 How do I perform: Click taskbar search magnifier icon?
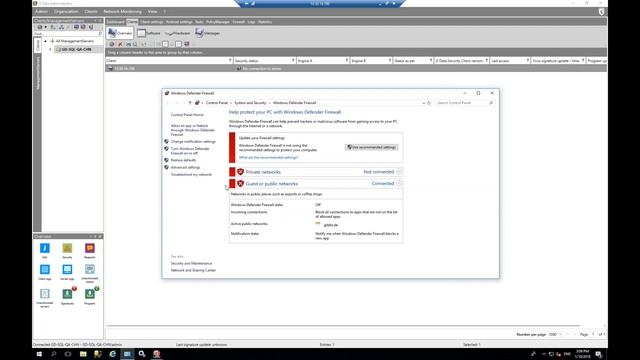coord(53,354)
